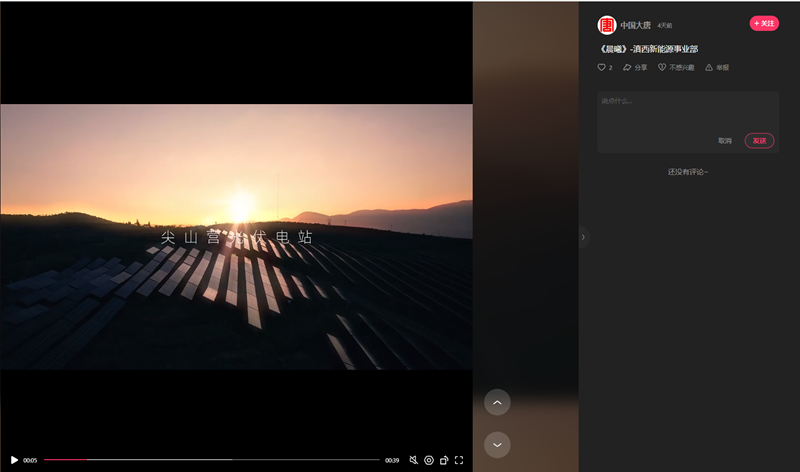Click the 中国大唐 author name
The width and height of the screenshot is (800, 472).
pyautogui.click(x=635, y=25)
